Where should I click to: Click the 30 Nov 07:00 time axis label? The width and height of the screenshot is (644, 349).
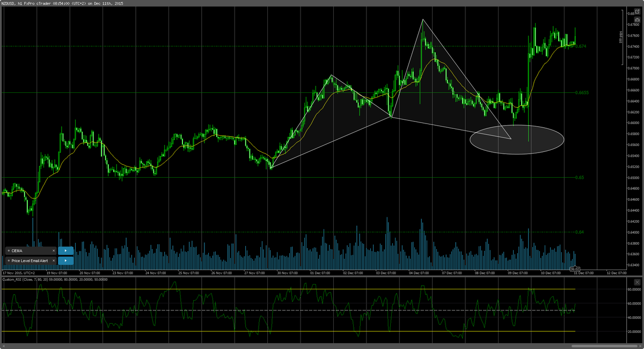(x=287, y=273)
